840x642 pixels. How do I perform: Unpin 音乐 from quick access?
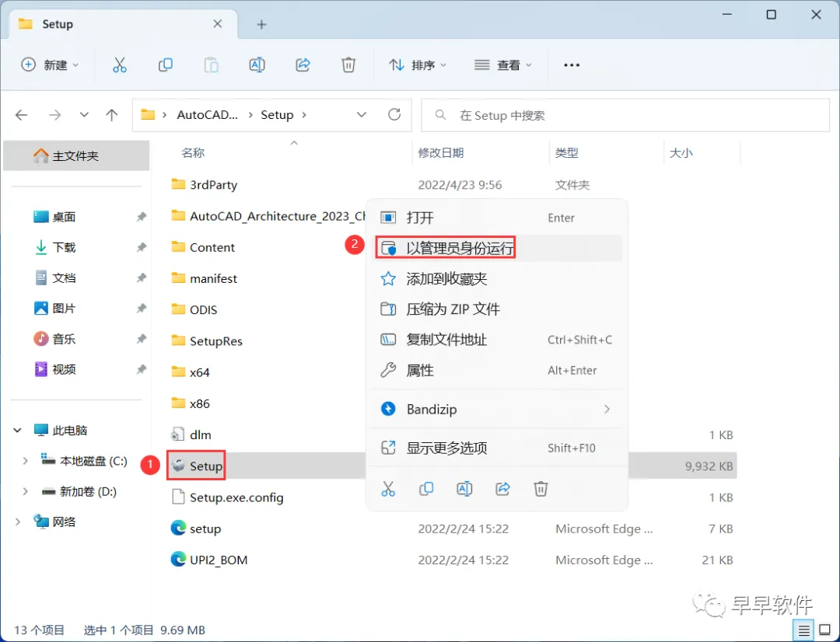click(141, 339)
